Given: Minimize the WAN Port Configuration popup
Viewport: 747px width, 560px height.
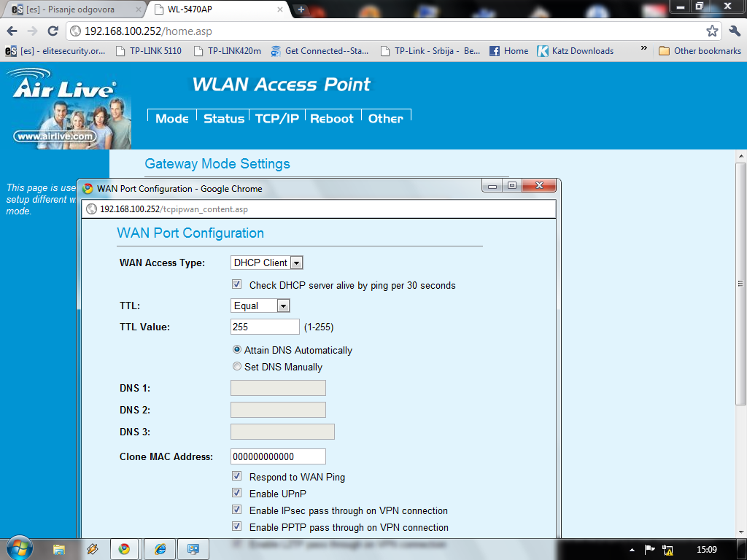Looking at the screenshot, I should click(492, 186).
